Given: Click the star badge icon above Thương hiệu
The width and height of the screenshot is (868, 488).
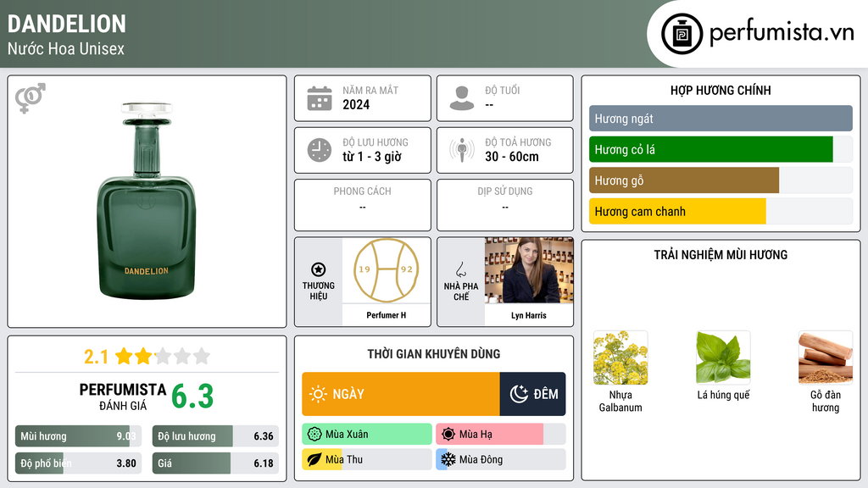Looking at the screenshot, I should click(x=319, y=269).
